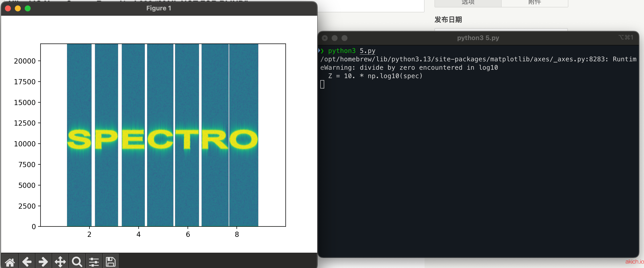Minimize the Figure 1 window

point(18,8)
